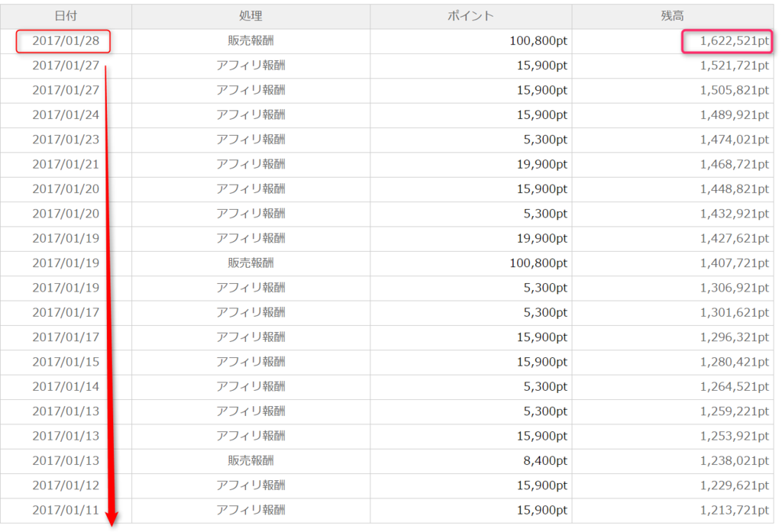Click balance 1,468,721pt
This screenshot has width=782, height=532.
coord(734,164)
